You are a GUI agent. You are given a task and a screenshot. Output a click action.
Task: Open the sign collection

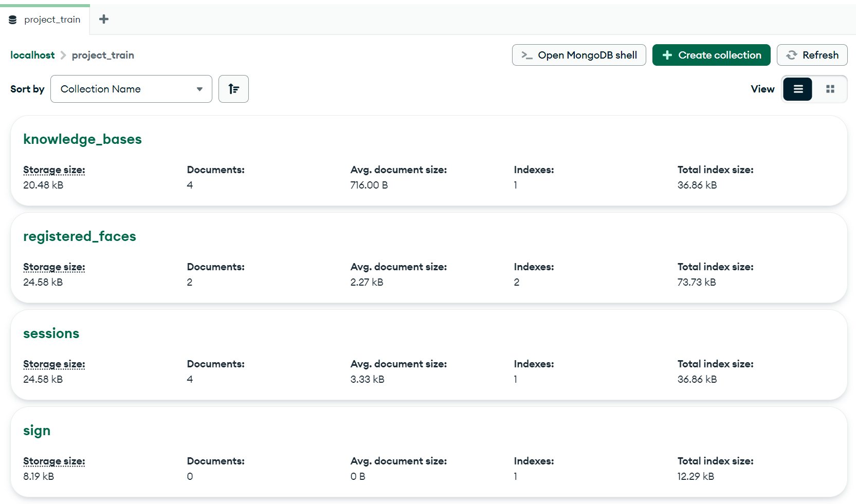[x=37, y=431]
